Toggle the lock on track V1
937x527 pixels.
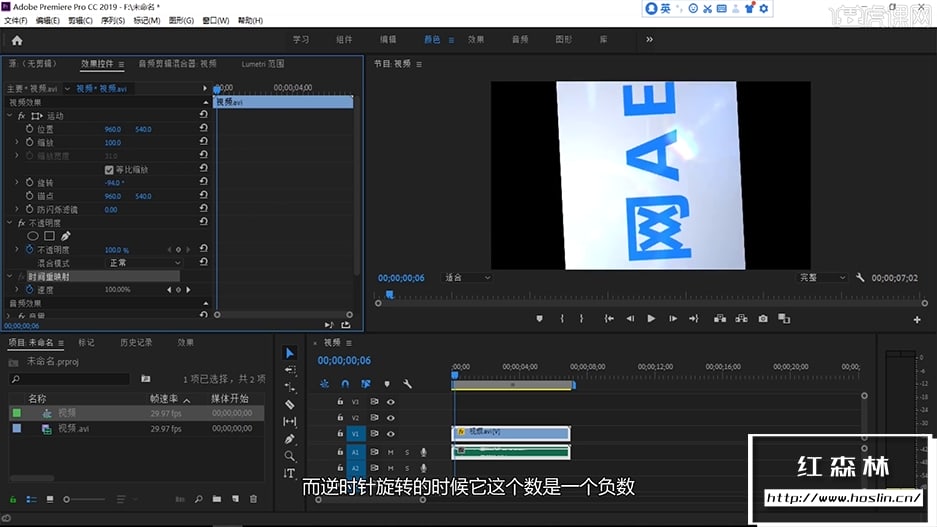pyautogui.click(x=339, y=433)
